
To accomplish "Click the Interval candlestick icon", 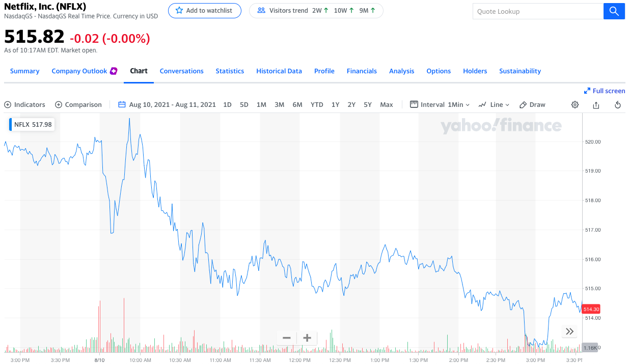I will (x=414, y=104).
